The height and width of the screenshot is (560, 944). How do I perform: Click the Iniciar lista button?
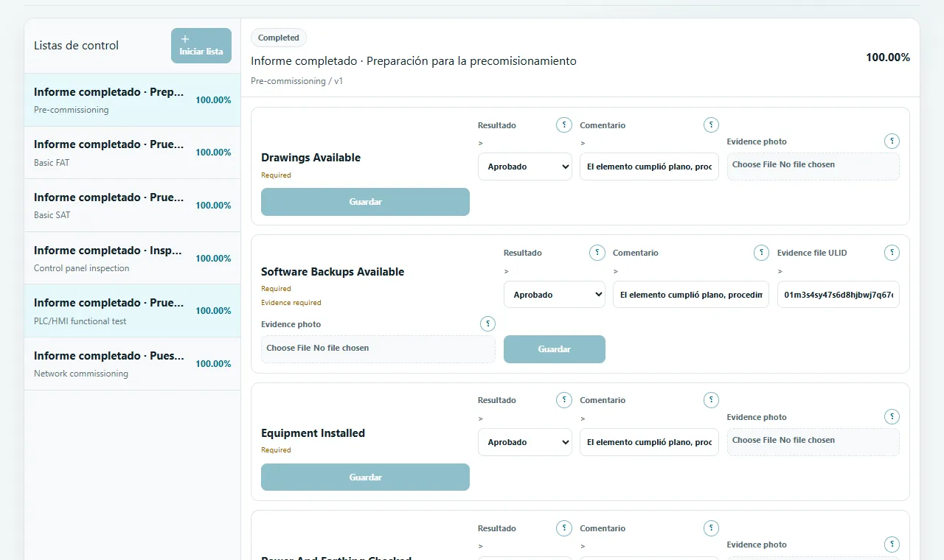click(x=201, y=46)
